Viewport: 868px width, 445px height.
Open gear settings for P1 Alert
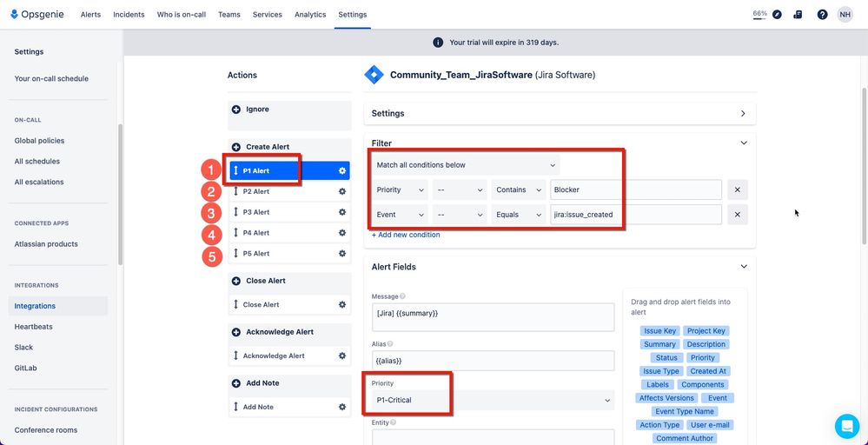coord(342,171)
